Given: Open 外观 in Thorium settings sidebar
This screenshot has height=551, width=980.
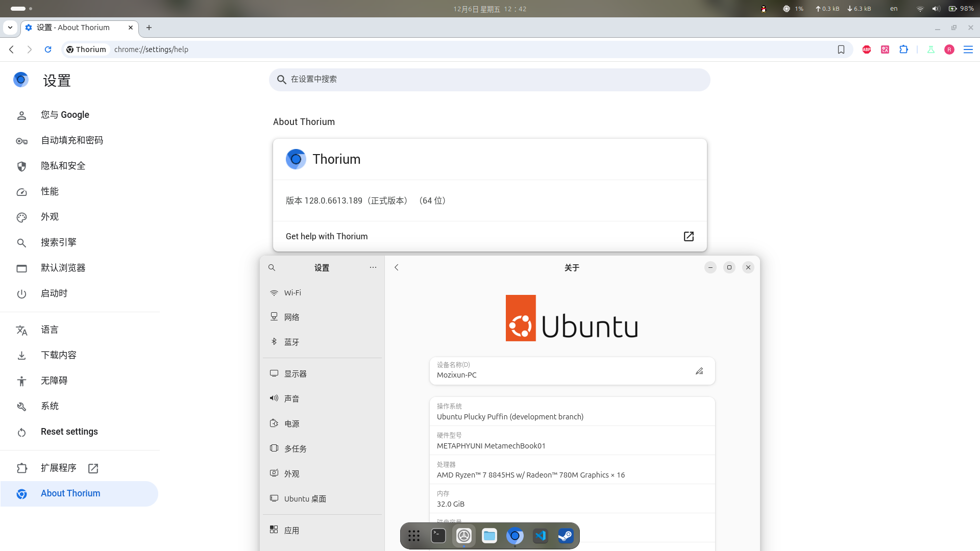Looking at the screenshot, I should pos(80,217).
